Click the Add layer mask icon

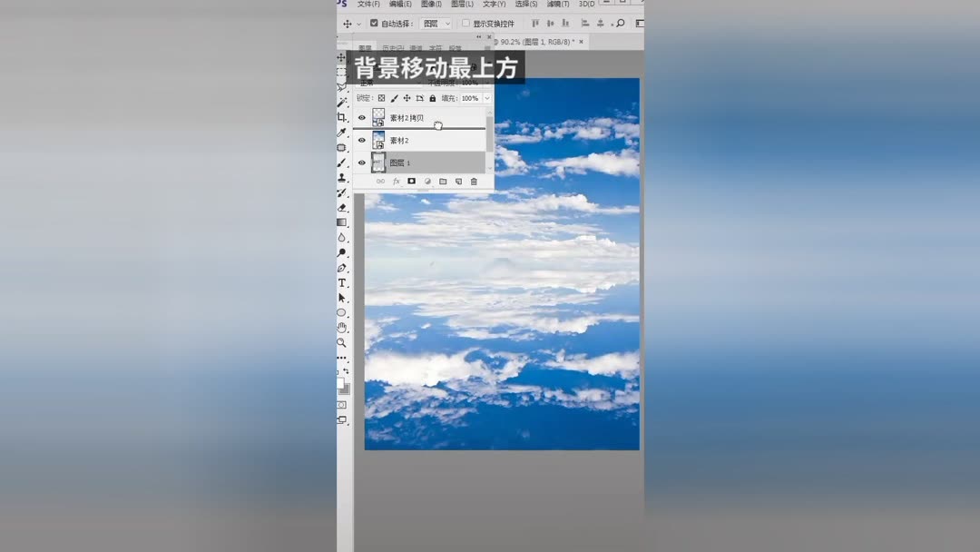click(410, 181)
